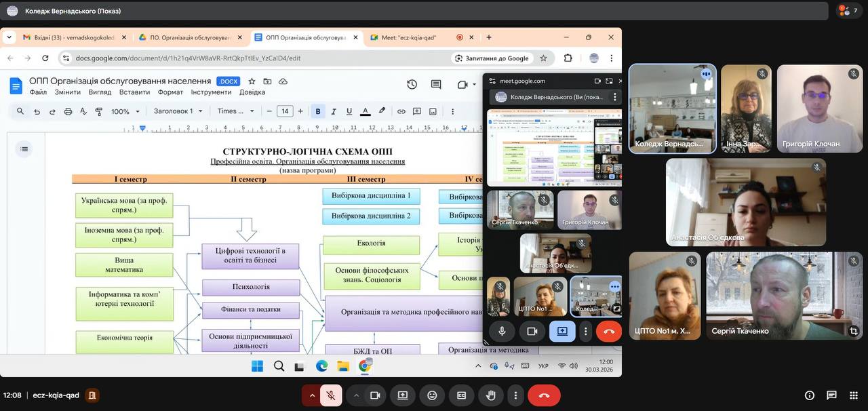
Task: Open the Вставити menu
Action: (x=134, y=92)
